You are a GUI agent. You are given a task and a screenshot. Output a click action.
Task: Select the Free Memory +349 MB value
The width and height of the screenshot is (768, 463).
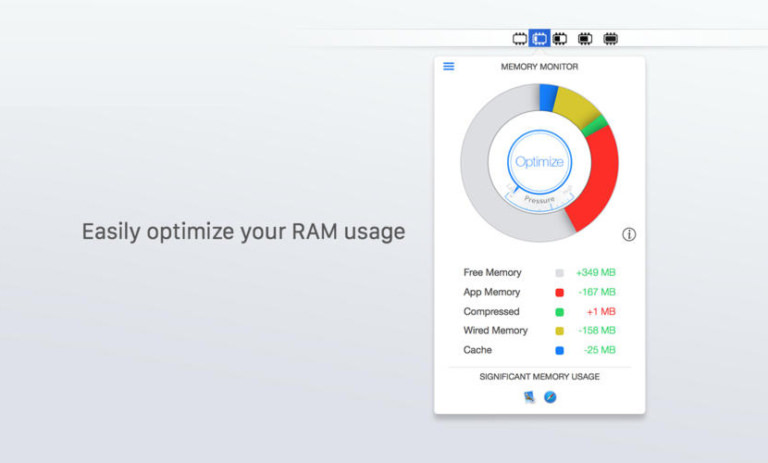coord(595,273)
